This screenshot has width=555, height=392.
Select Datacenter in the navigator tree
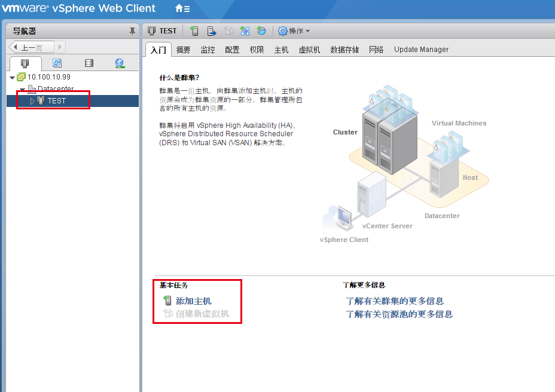[55, 88]
